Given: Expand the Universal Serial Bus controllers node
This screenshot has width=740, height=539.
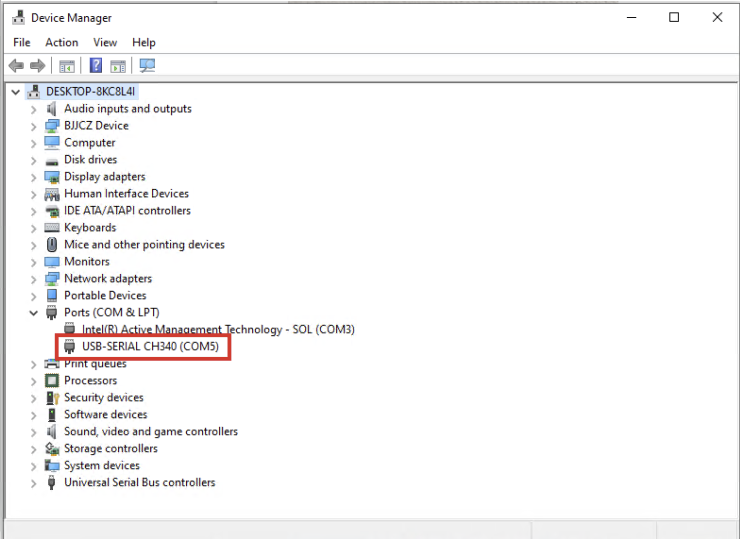Looking at the screenshot, I should coord(34,483).
